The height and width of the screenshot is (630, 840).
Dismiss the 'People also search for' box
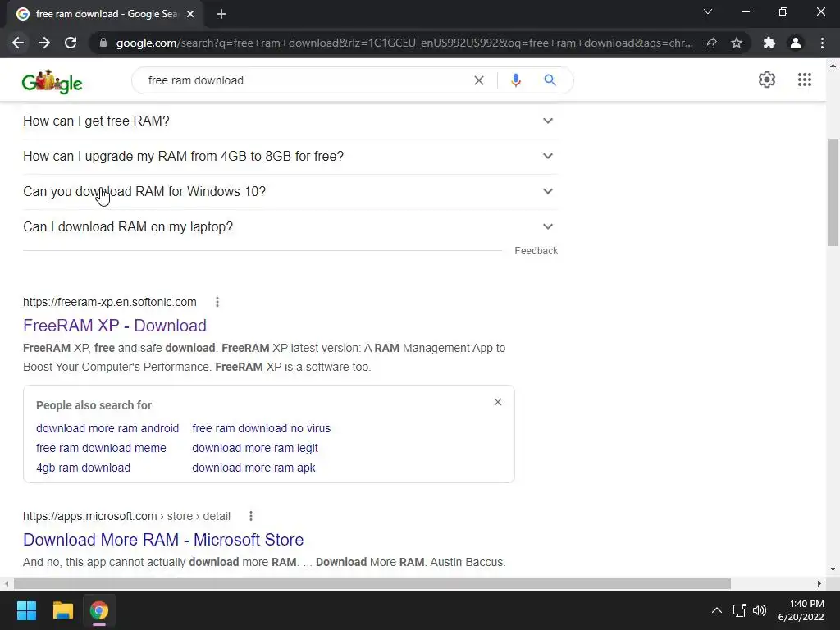point(498,402)
